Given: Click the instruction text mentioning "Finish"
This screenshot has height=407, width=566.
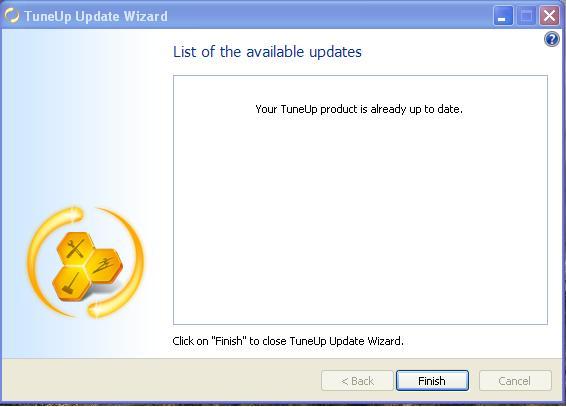Looking at the screenshot, I should click(288, 341).
